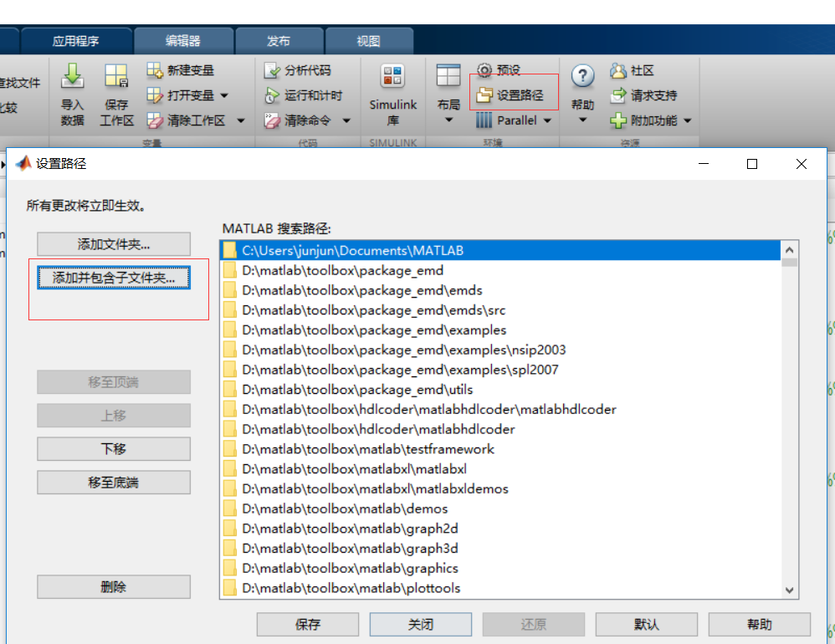The image size is (835, 644).
Task: Click the Analyze Code (分析代码) icon
Action: (272, 70)
